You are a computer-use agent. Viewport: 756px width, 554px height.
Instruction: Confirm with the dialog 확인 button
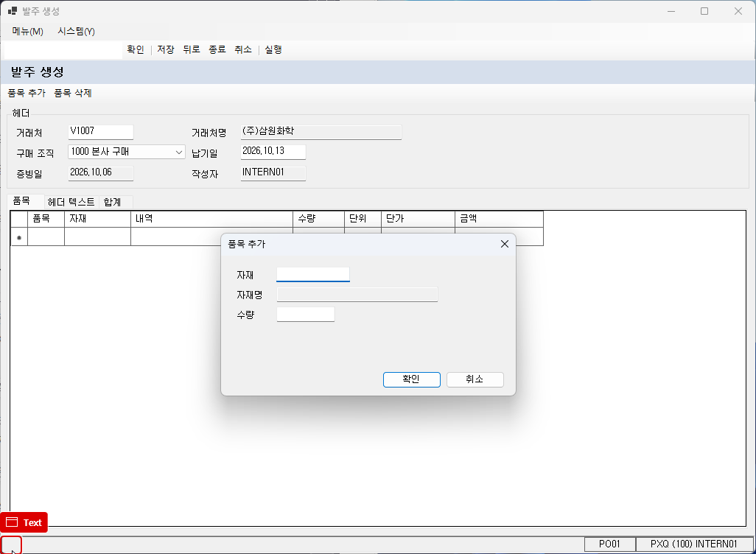click(x=412, y=379)
